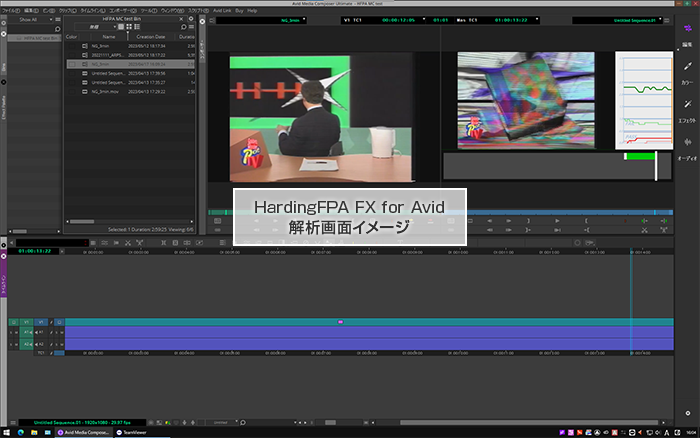This screenshot has width=700, height=438.
Task: Toggle the record V1 track selector
Action: (41, 322)
